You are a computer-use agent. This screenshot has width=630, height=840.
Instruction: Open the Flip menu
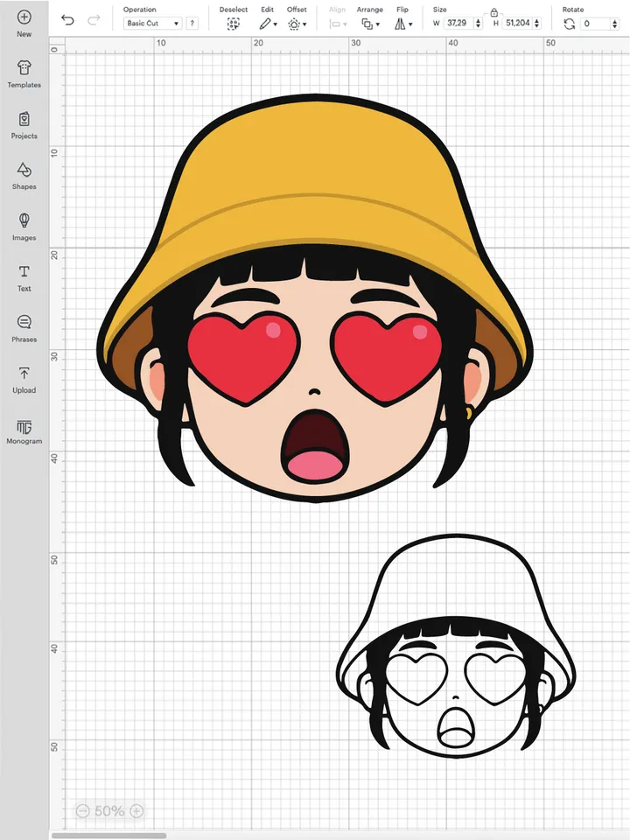tap(402, 24)
